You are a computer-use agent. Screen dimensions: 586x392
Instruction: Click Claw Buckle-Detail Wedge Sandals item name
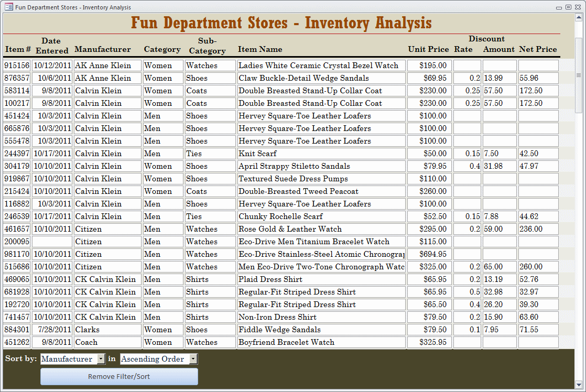[x=321, y=78]
